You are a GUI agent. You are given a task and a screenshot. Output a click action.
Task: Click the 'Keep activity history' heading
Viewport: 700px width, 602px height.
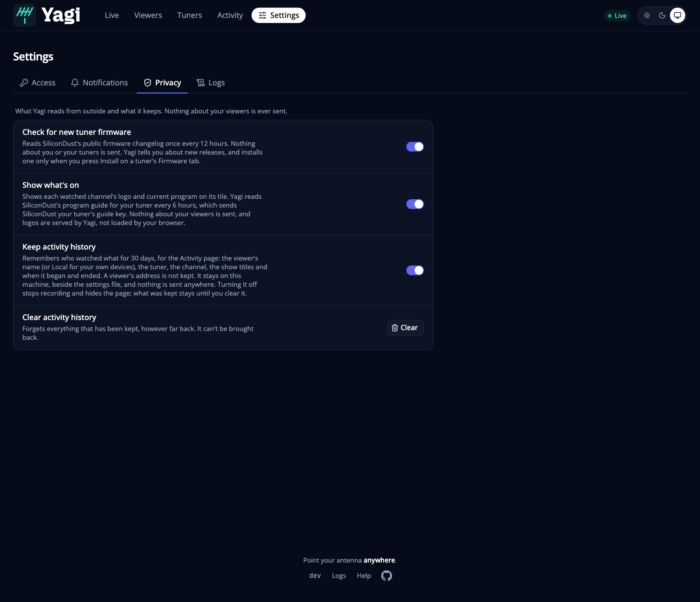click(x=59, y=247)
